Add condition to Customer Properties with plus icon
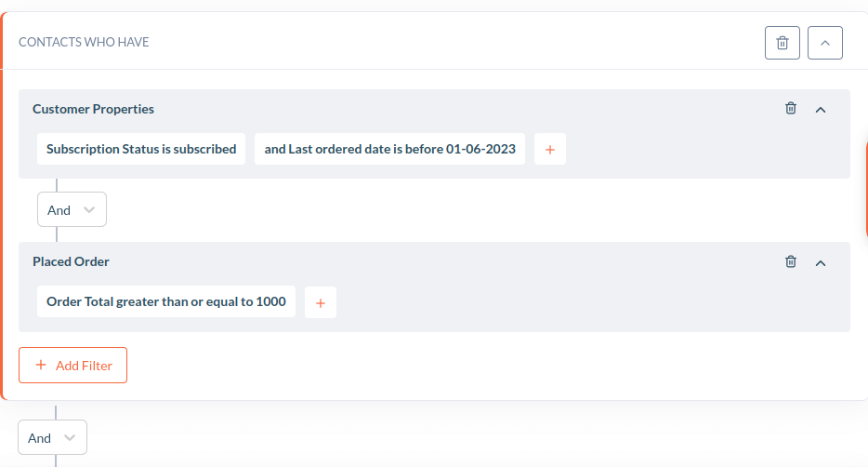This screenshot has width=868, height=467. click(x=549, y=149)
